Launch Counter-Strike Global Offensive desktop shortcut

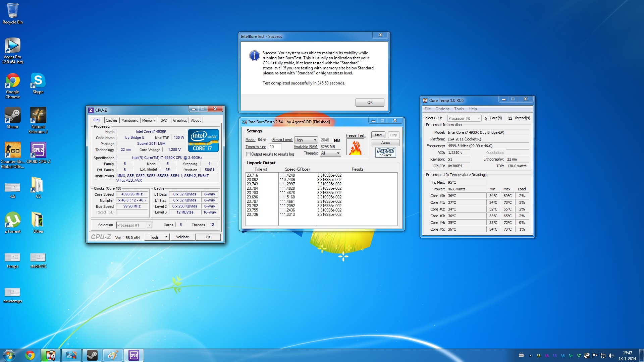13,155
